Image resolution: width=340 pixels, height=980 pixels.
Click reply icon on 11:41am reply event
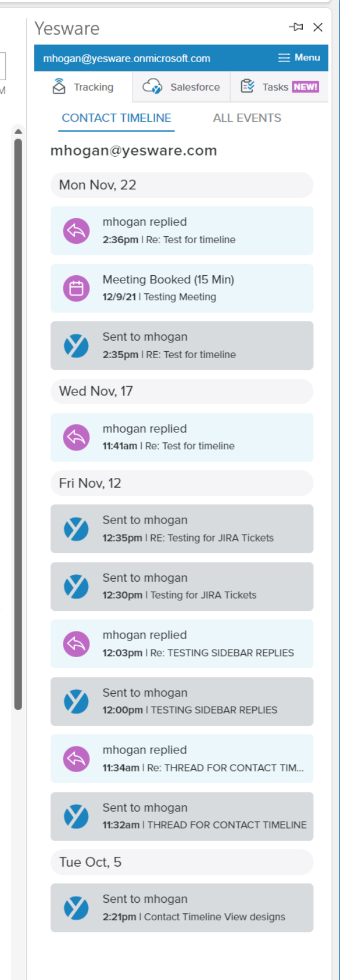point(76,438)
